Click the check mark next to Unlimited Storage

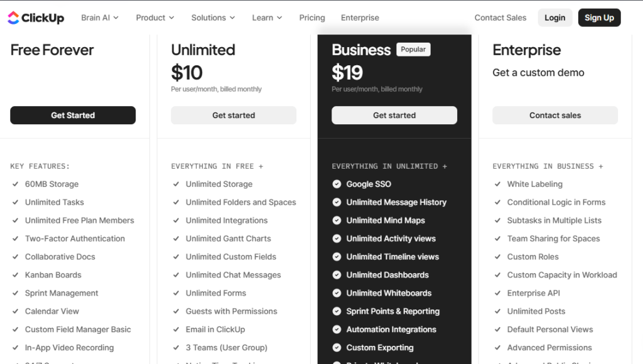pos(176,184)
